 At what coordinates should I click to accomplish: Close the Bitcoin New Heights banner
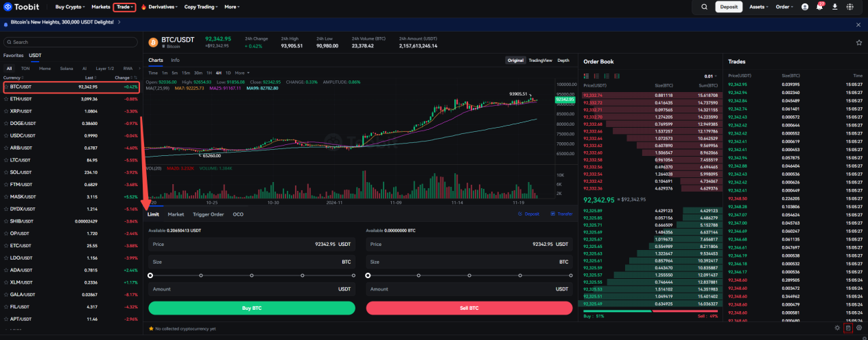(x=858, y=25)
